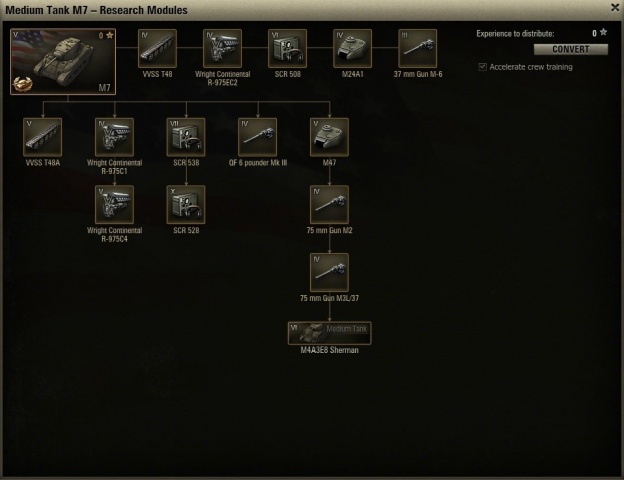Click the 'Experience to distribute:' label
The height and width of the screenshot is (480, 624).
tap(515, 34)
